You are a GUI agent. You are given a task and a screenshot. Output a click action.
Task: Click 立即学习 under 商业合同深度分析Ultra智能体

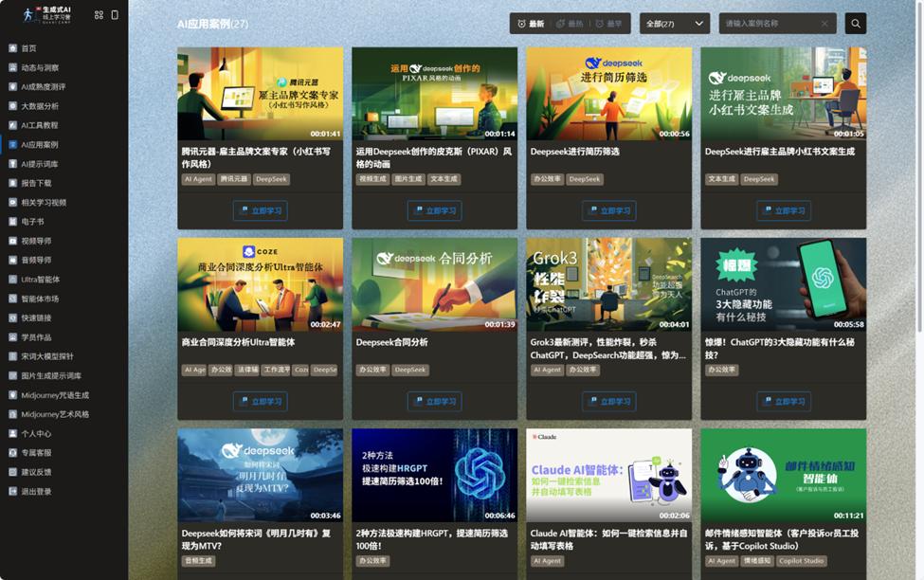pyautogui.click(x=260, y=401)
